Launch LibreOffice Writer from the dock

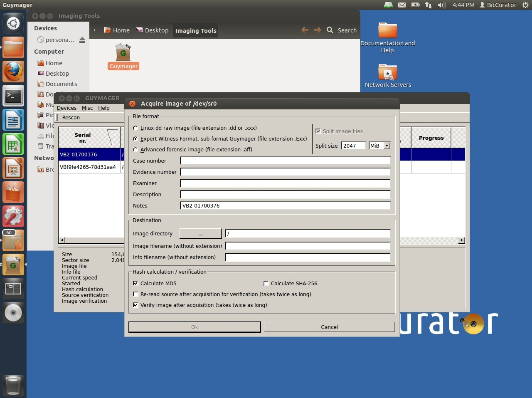click(x=13, y=120)
